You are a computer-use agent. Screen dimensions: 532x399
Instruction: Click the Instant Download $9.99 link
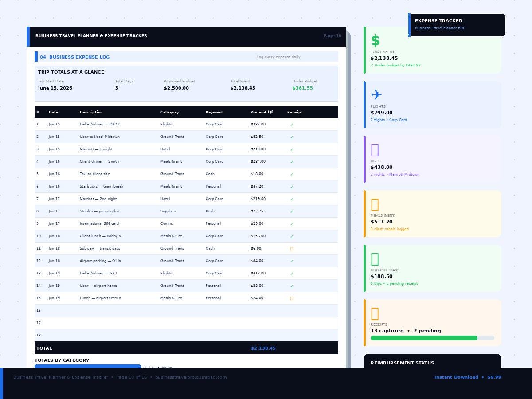[x=468, y=377]
